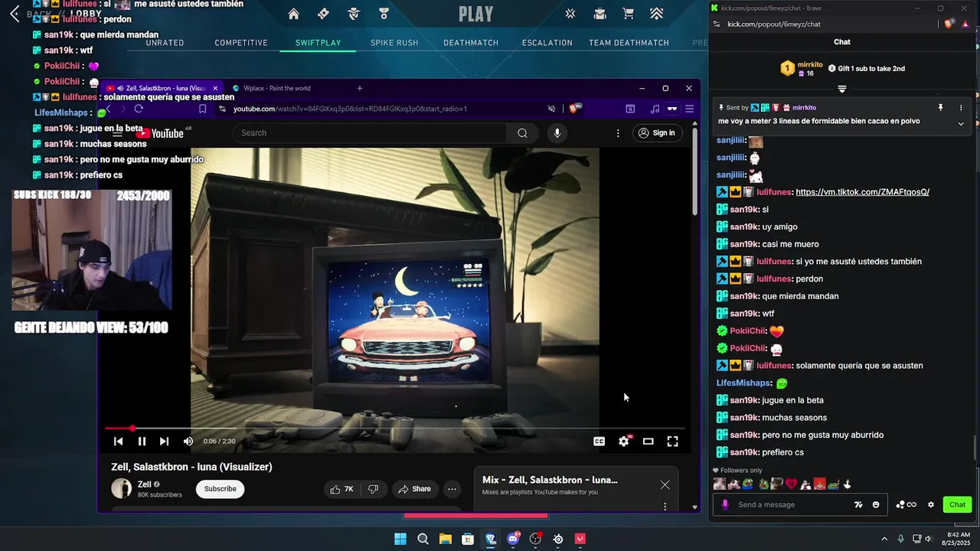The image size is (980, 551).
Task: Close the Zell, Salastkbron YouTube tab
Action: tap(215, 88)
